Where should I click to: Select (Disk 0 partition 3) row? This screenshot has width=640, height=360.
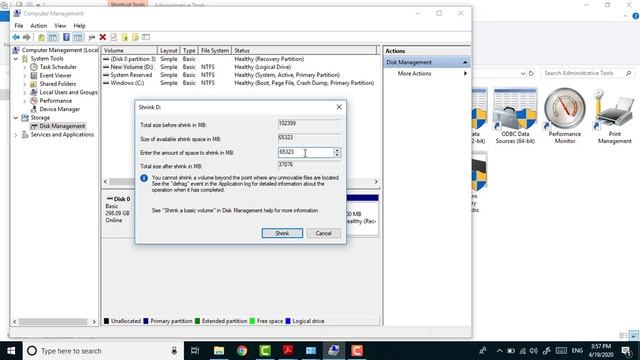[239, 59]
